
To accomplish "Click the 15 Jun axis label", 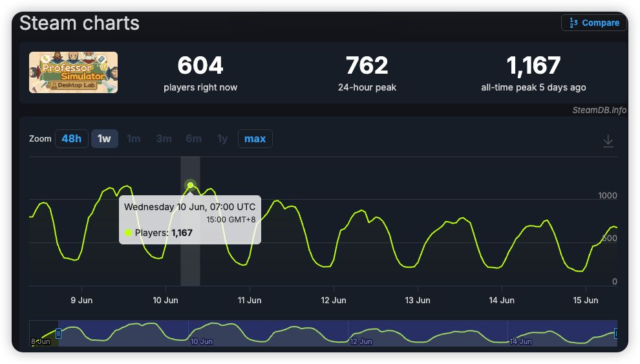I will 585,301.
